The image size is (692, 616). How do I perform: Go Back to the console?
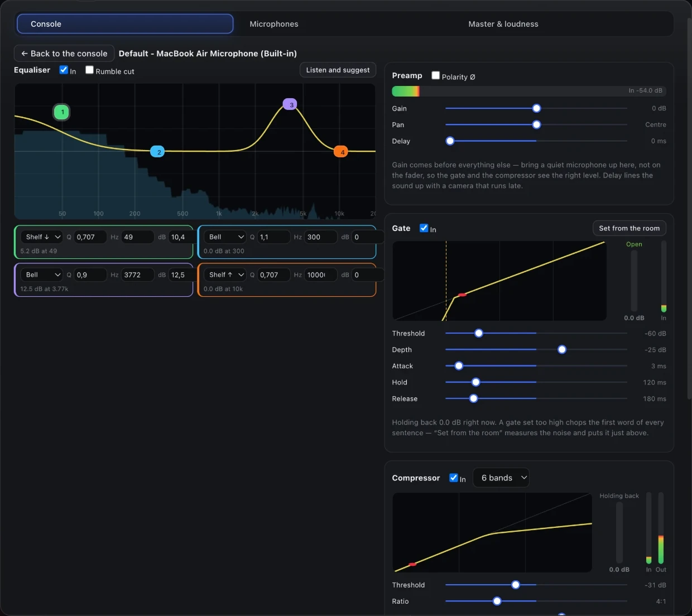click(64, 54)
